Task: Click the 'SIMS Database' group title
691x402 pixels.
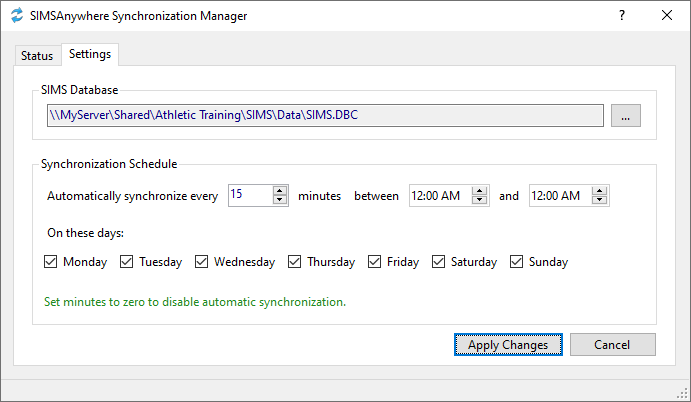Action: (x=79, y=90)
